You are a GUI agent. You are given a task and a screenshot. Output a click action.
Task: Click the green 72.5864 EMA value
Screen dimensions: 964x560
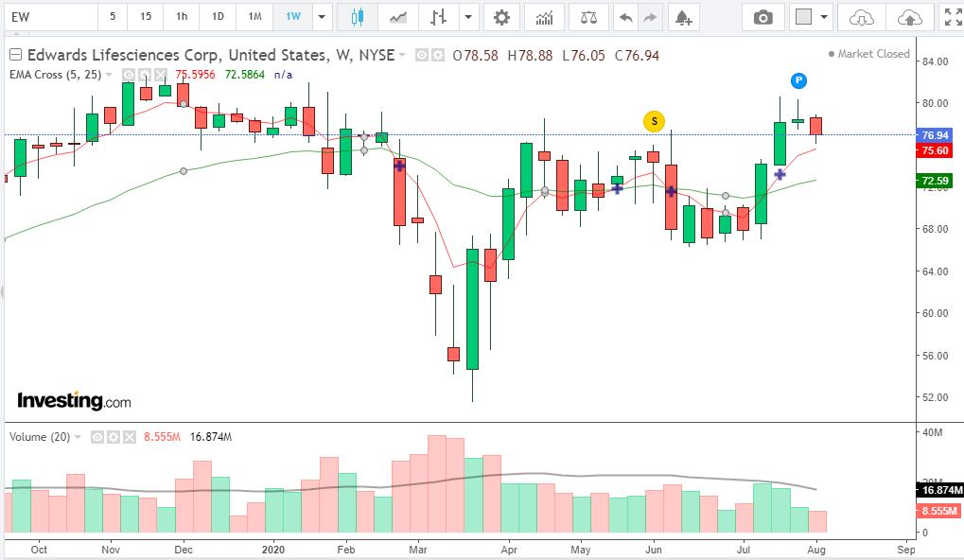[245, 75]
